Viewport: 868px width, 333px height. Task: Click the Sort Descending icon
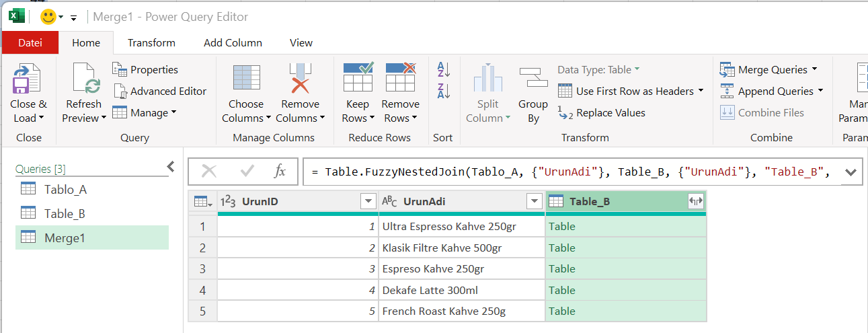443,91
